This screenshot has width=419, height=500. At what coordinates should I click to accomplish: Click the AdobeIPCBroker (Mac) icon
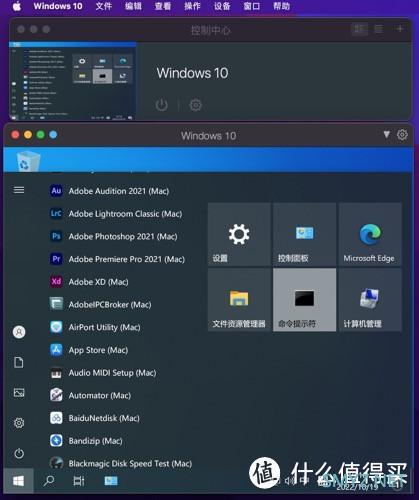(56, 304)
